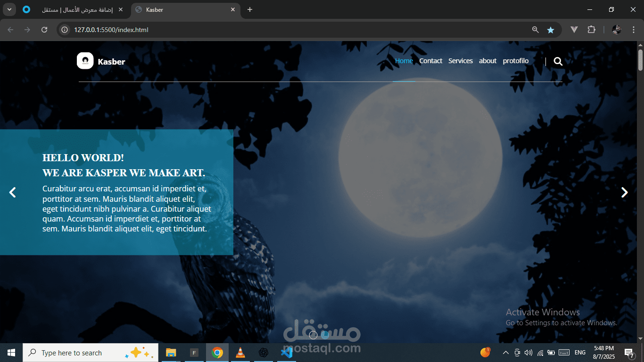Click the Kasber logo icon
The height and width of the screenshot is (362, 644).
tap(85, 61)
